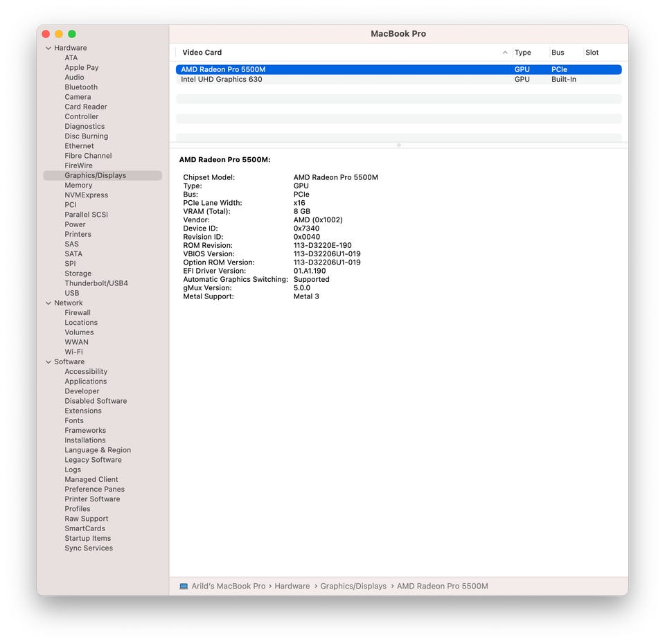The image size is (665, 644).
Task: Show Memory information
Action: (78, 186)
